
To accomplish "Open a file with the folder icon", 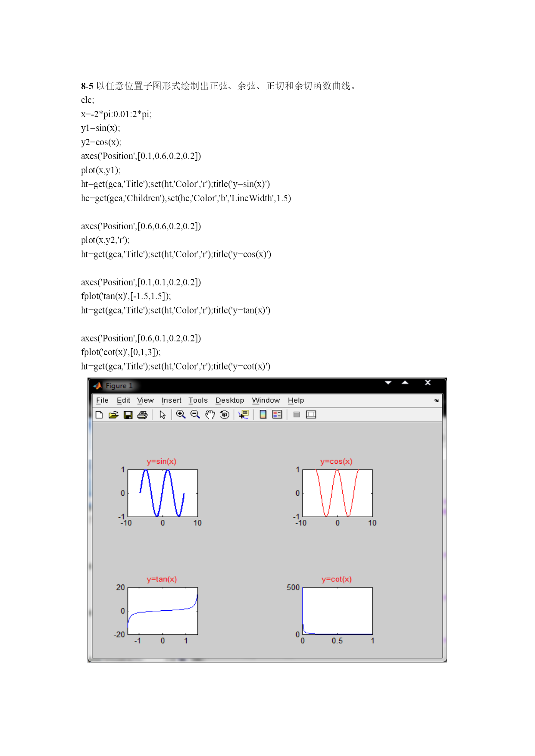I will (113, 415).
